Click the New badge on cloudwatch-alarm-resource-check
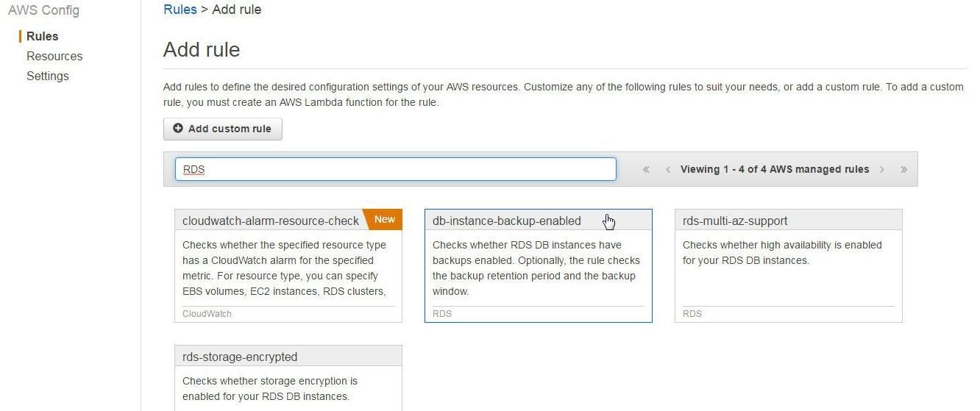Screen dimensions: 980x411 pos(384,219)
